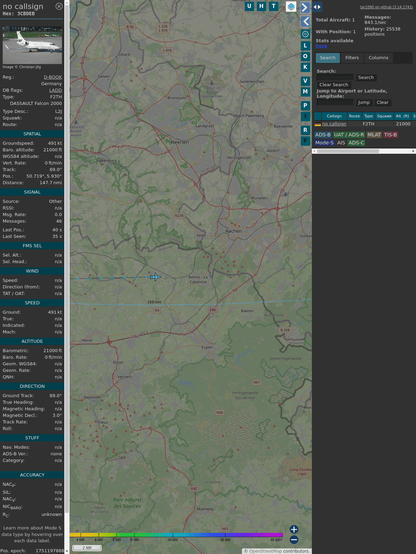Toggle the sidebar width double-arrow icon
Viewport: 416px width, 554px height.
click(317, 7)
